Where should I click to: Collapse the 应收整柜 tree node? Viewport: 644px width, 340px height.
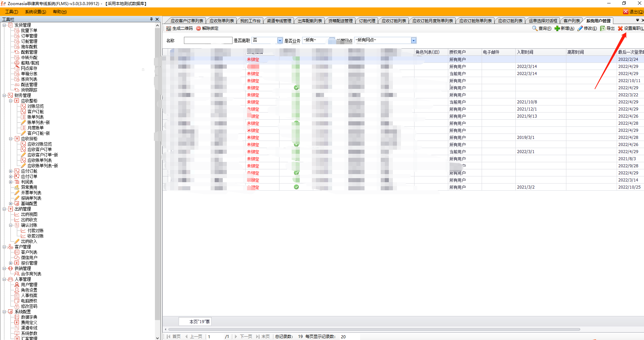coord(11,101)
